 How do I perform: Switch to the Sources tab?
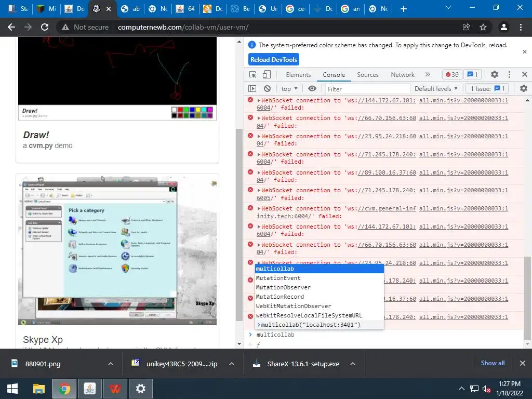367,75
